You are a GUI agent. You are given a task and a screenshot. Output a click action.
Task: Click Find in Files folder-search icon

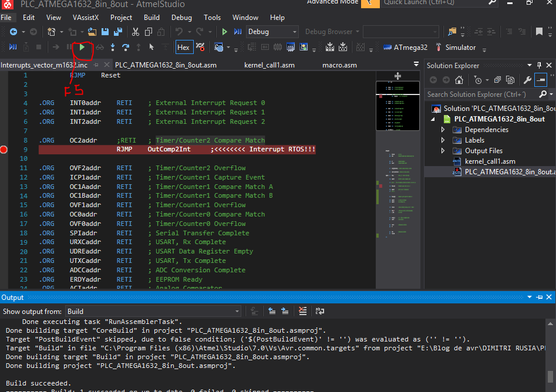pyautogui.click(x=452, y=32)
